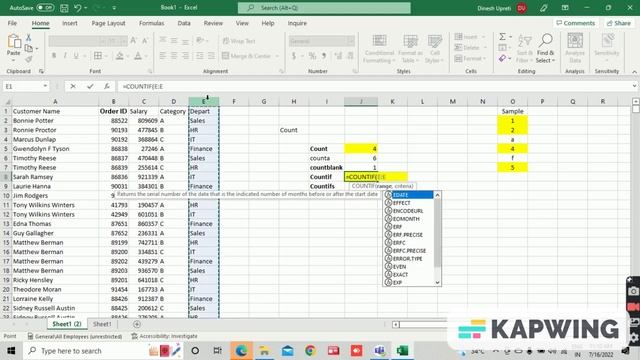Switch to the Formulas tab
This screenshot has height=360, width=640.
pyautogui.click(x=151, y=23)
